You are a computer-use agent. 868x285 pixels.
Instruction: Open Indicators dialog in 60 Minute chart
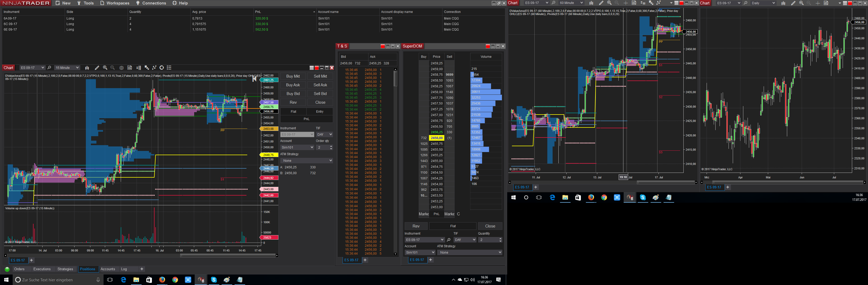[651, 3]
